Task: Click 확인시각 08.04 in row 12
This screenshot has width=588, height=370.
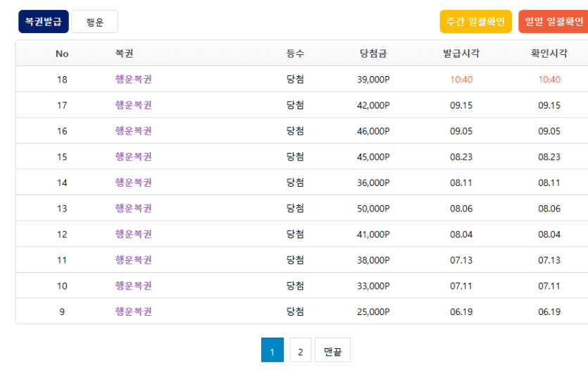Action: click(x=549, y=235)
